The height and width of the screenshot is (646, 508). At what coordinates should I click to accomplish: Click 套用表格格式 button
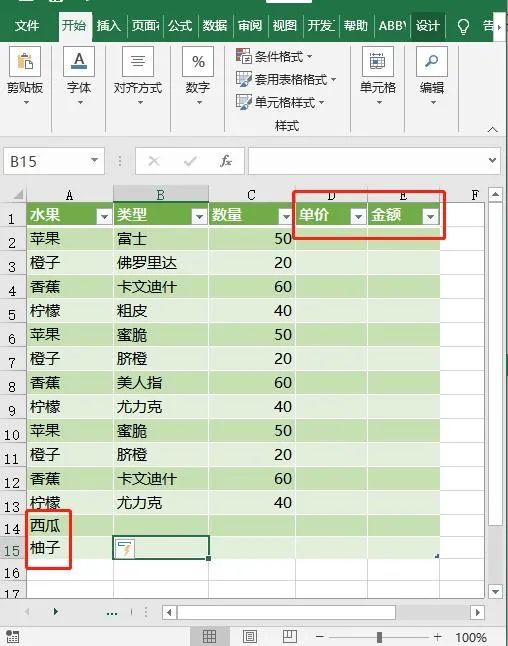[286, 79]
